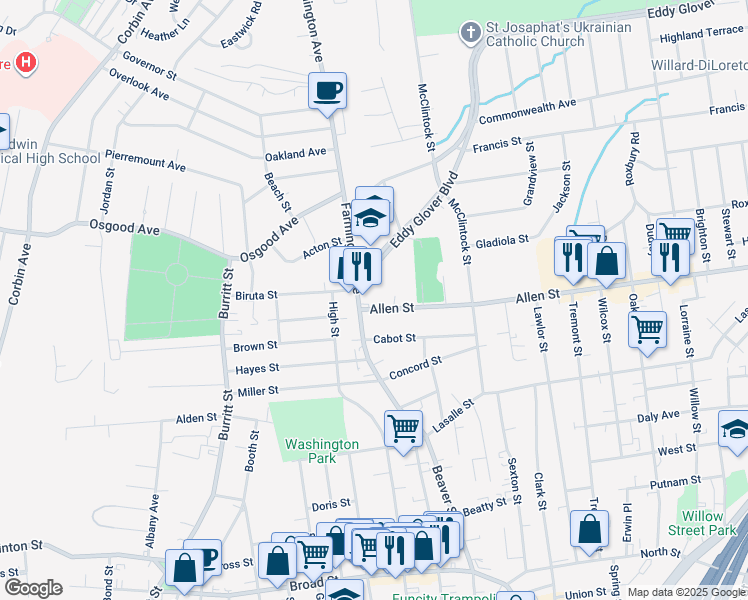Open the restaurant marker near Brighton St

[x=668, y=257]
